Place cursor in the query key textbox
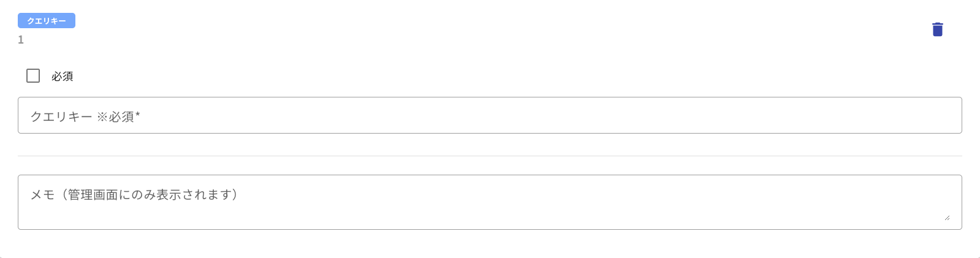This screenshot has height=258, width=980. coord(490,115)
